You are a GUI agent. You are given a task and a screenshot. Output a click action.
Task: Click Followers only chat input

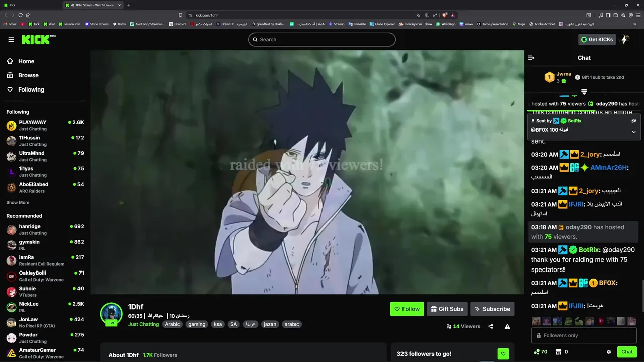(x=584, y=335)
